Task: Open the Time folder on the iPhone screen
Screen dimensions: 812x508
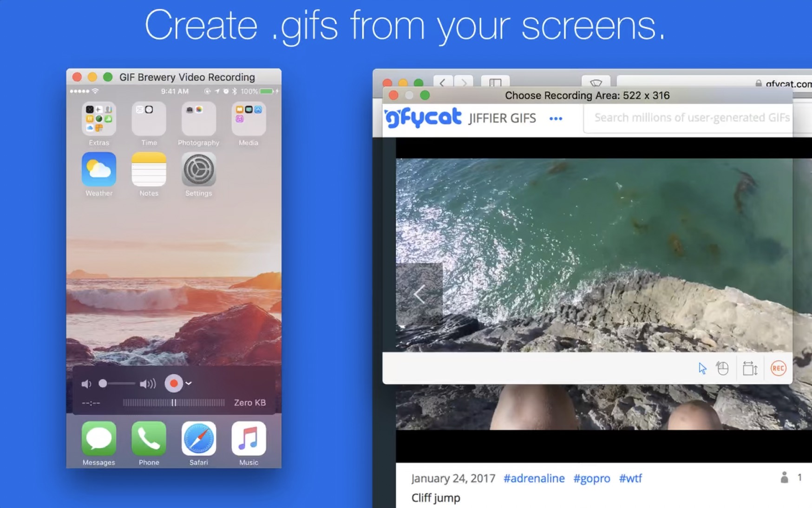Action: pos(149,119)
